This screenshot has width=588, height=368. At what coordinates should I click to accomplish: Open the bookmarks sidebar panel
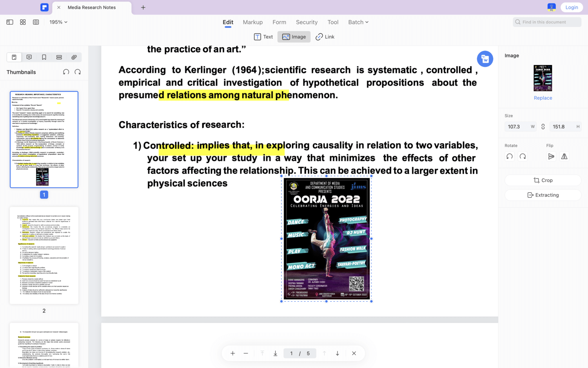(x=44, y=57)
